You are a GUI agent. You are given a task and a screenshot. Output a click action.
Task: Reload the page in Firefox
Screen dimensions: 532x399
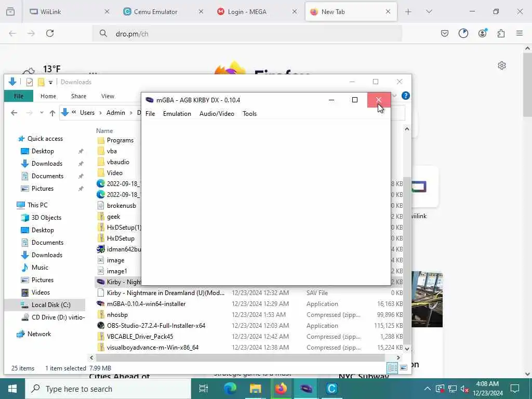point(50,33)
